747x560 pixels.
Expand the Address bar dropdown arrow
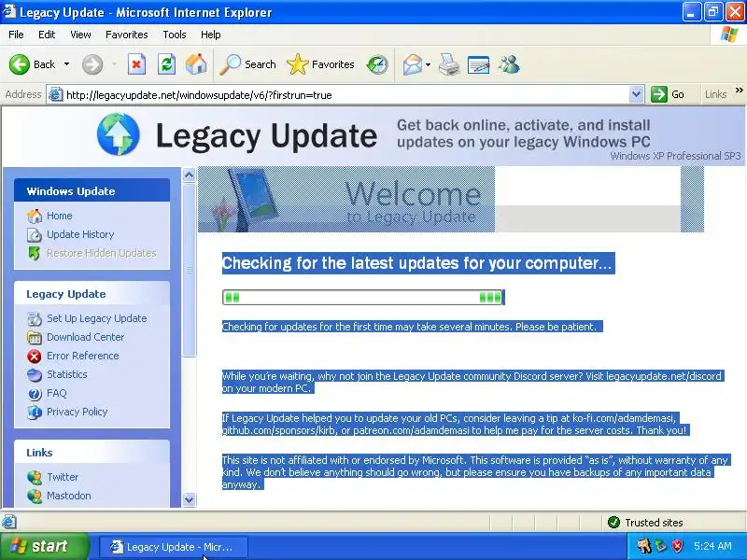coord(636,94)
